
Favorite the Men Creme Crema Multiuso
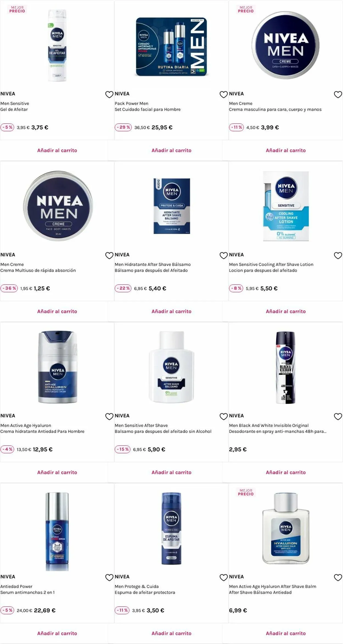coord(109,256)
